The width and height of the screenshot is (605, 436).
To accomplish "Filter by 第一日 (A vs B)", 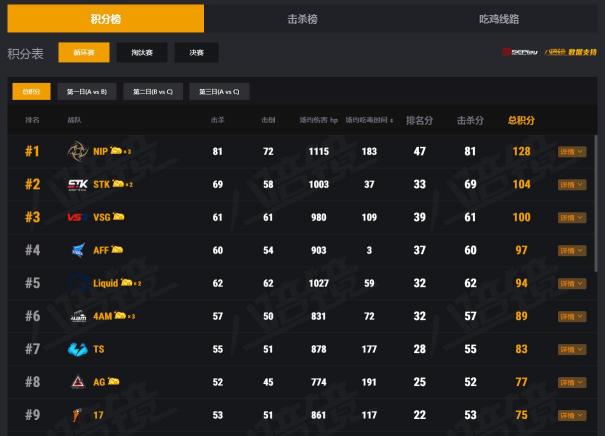I will point(87,91).
